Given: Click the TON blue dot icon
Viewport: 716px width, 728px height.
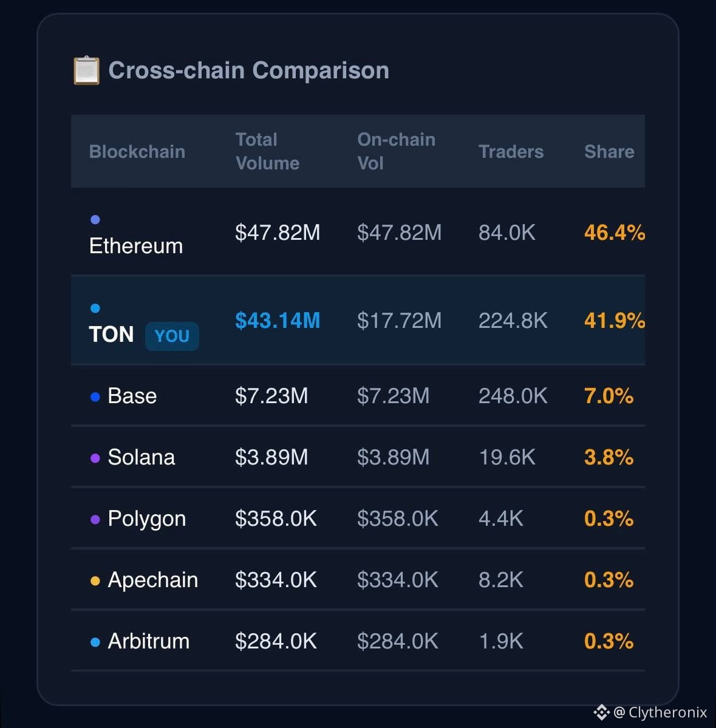Looking at the screenshot, I should tap(95, 308).
